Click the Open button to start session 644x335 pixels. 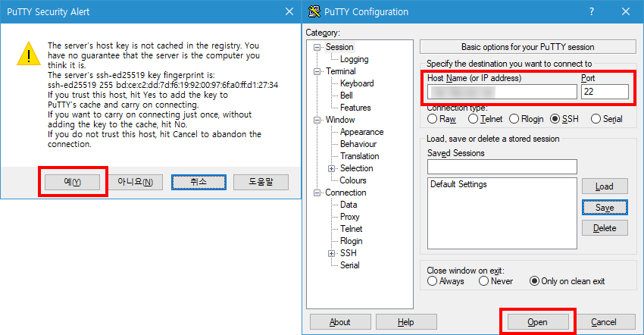coord(538,322)
